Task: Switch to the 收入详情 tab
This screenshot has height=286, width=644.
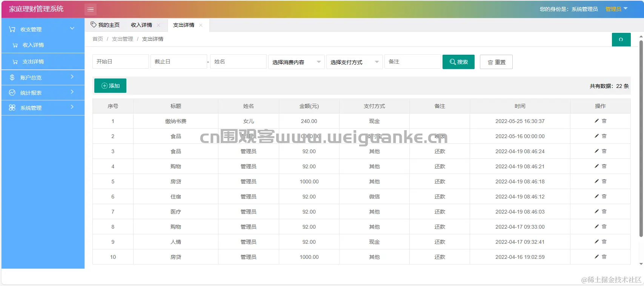Action: 141,25
